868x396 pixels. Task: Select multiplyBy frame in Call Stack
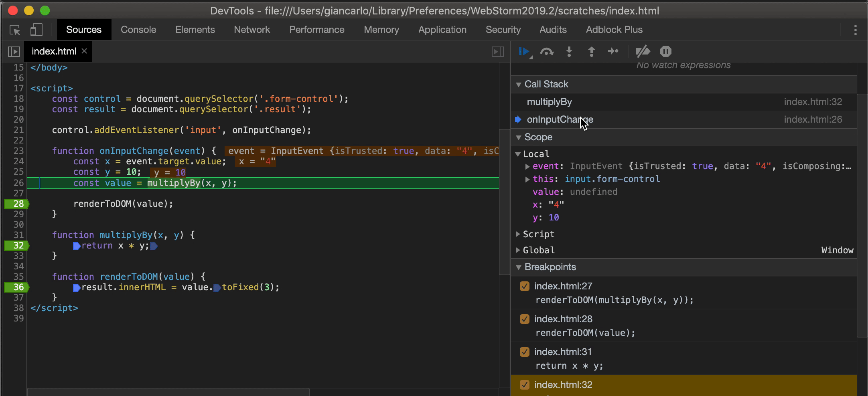click(x=550, y=102)
